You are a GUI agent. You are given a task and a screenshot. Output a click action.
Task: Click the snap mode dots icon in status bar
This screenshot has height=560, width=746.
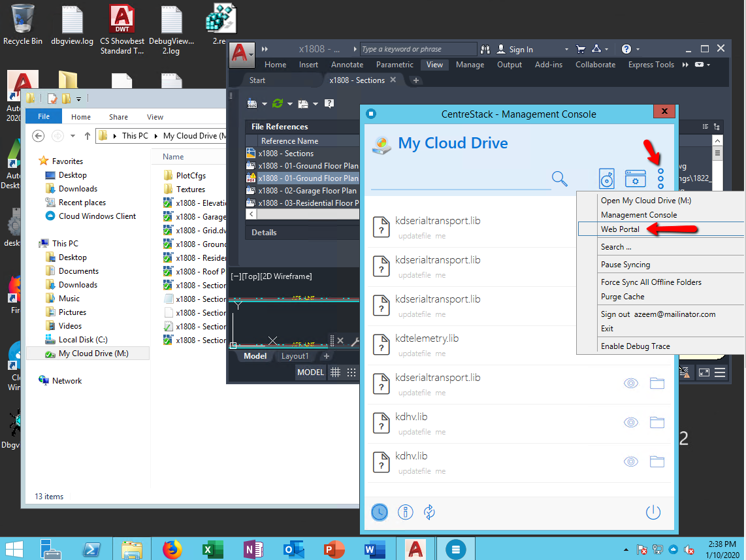(x=351, y=372)
